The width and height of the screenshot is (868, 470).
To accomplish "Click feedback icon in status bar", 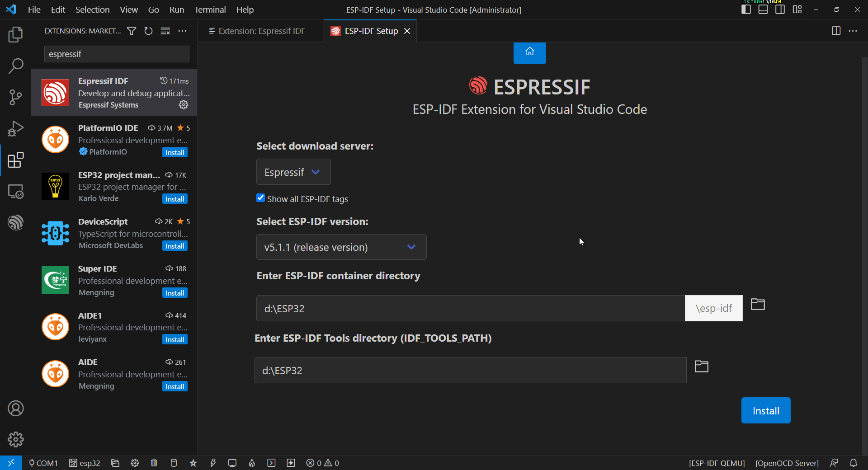I will [834, 463].
